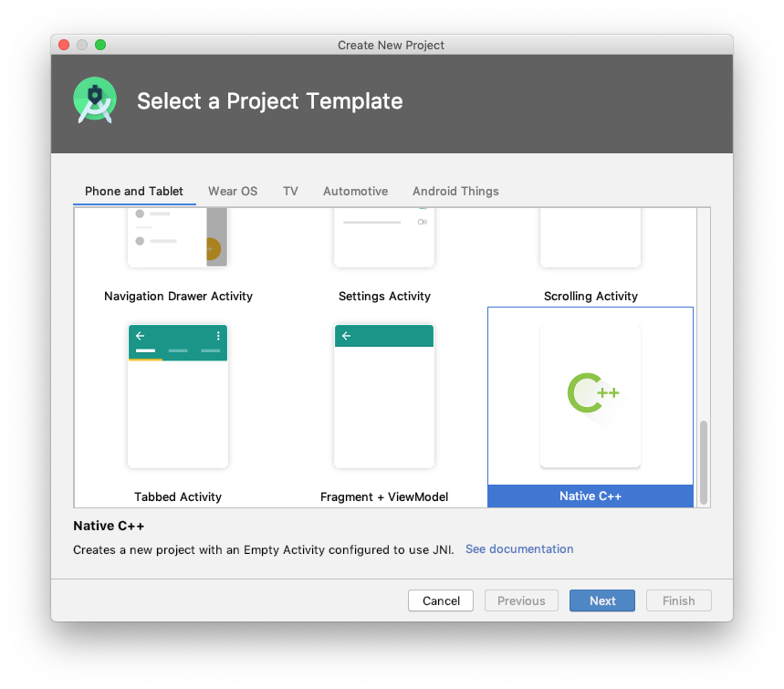Click the green C++ logo icon
This screenshot has height=689, width=784.
(x=592, y=393)
